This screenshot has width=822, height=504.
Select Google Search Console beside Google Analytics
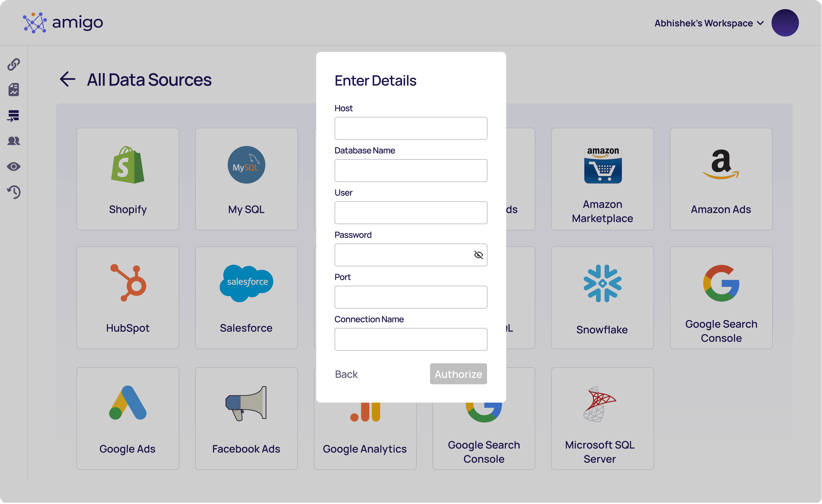[x=484, y=437]
